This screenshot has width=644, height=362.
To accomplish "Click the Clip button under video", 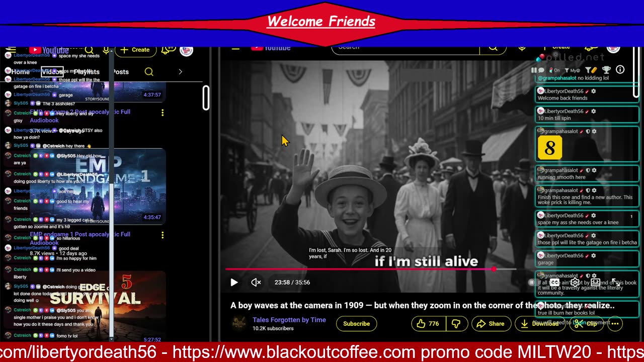I will [586, 324].
